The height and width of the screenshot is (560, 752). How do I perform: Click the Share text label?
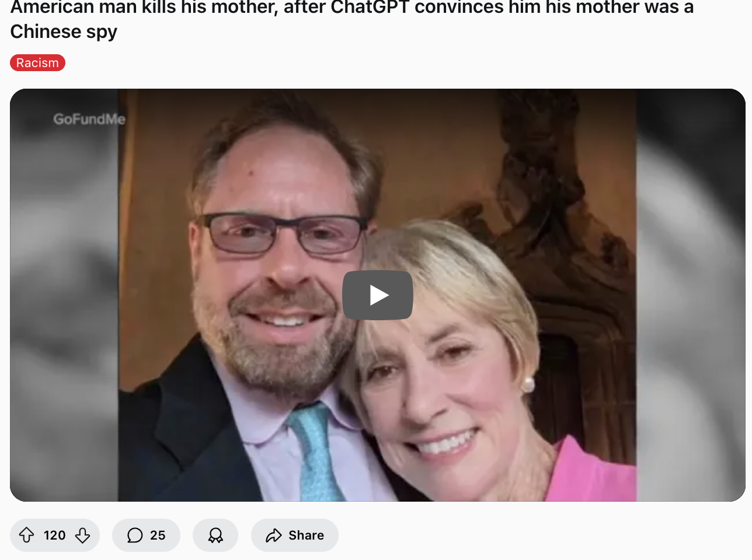coord(306,535)
